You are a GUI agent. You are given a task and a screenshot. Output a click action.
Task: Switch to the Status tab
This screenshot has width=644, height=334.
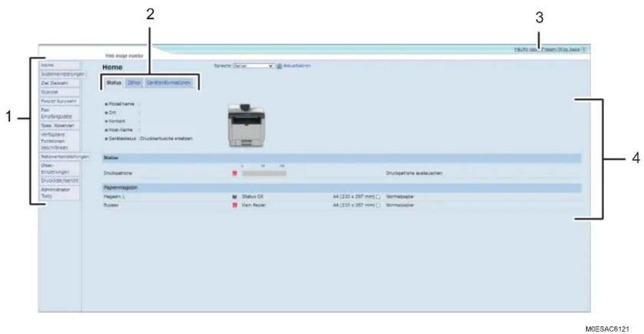pos(114,83)
